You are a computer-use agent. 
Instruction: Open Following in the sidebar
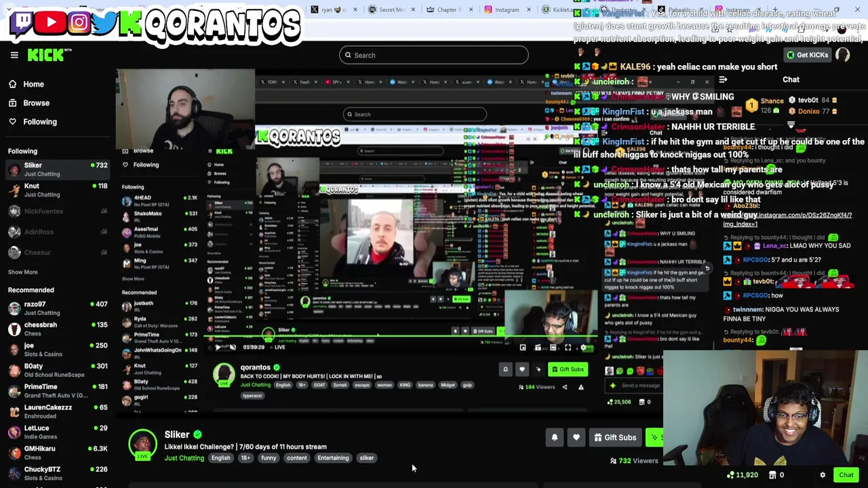[x=33, y=122]
